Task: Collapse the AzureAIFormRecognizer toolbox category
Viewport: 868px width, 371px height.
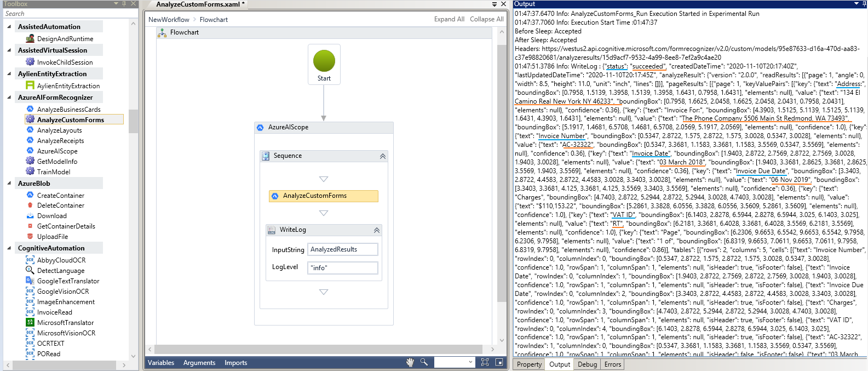Action: 9,98
